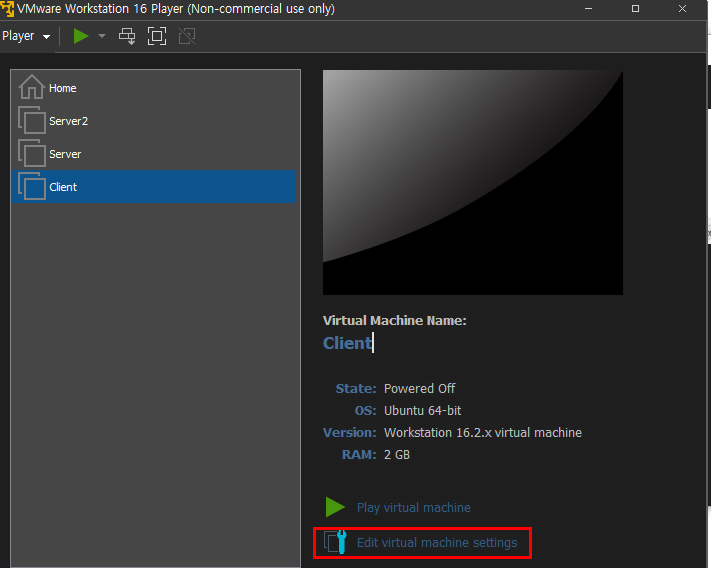Image resolution: width=711 pixels, height=568 pixels.
Task: Maximize the VMware Player window
Action: (x=635, y=9)
